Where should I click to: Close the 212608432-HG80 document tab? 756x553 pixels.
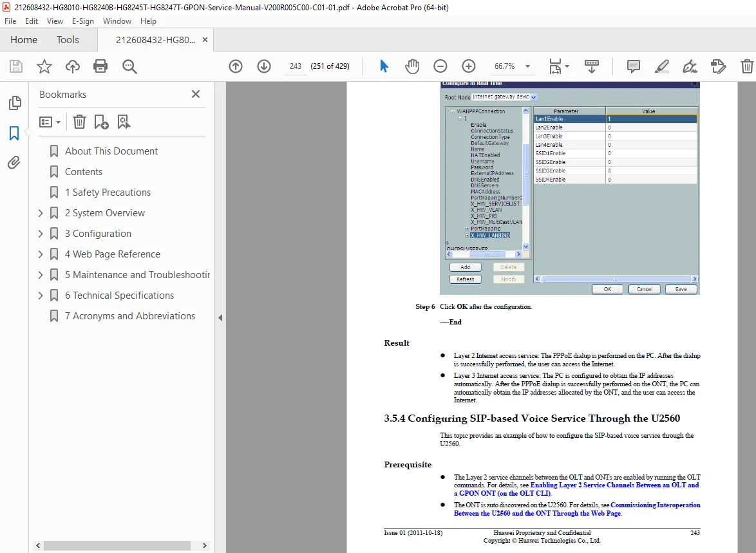(205, 39)
